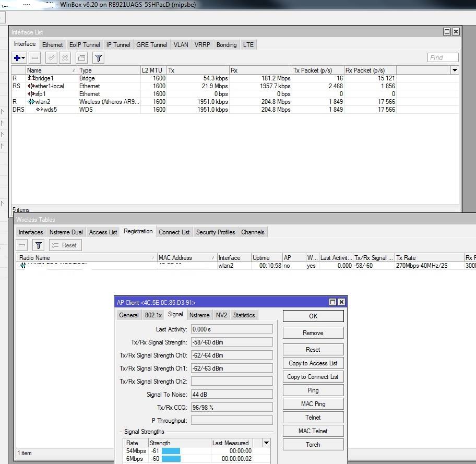The image size is (476, 464).
Task: Click OK in the AP Client dialog
Action: 313,316
